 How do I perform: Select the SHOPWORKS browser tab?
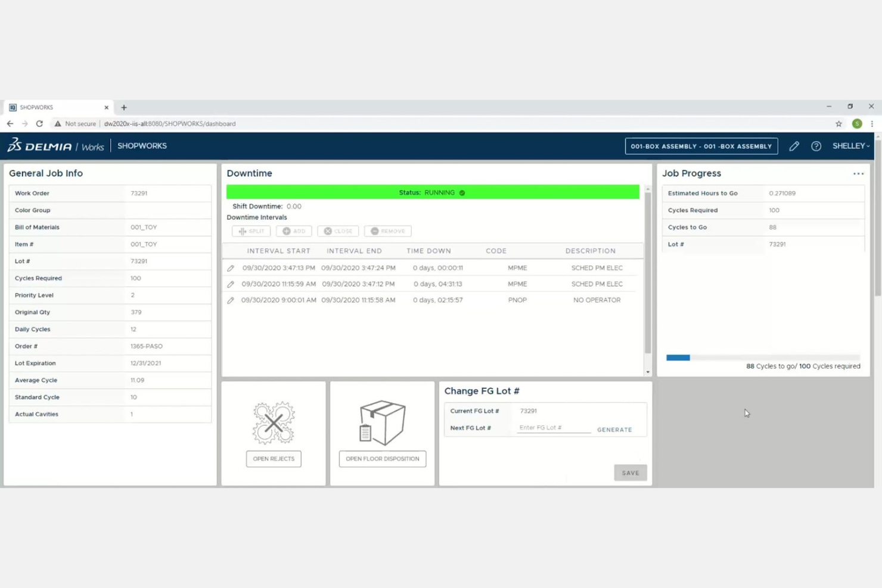point(58,107)
